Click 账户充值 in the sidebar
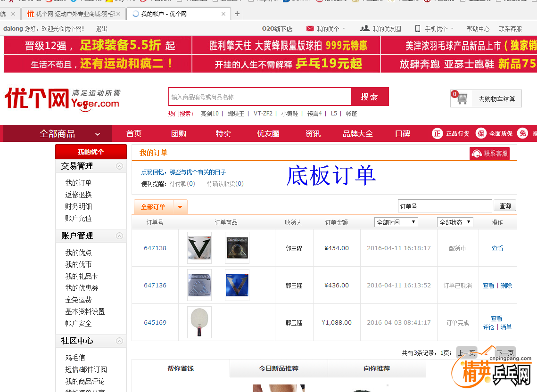Viewport: 537px width, 392px height. (x=78, y=219)
